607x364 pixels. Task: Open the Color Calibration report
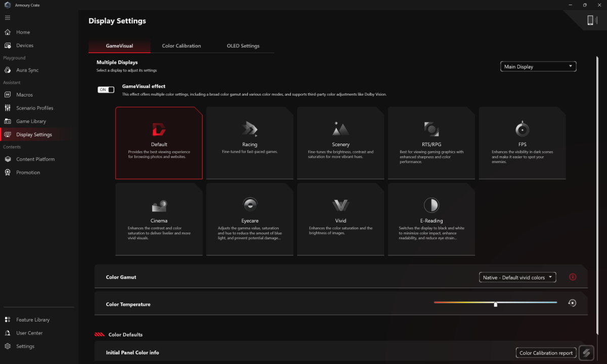point(546,353)
